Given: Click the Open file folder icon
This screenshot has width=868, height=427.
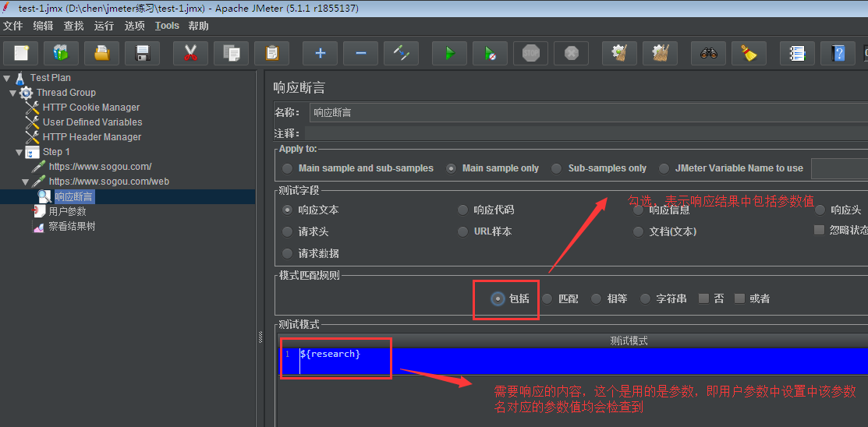Looking at the screenshot, I should tap(102, 53).
